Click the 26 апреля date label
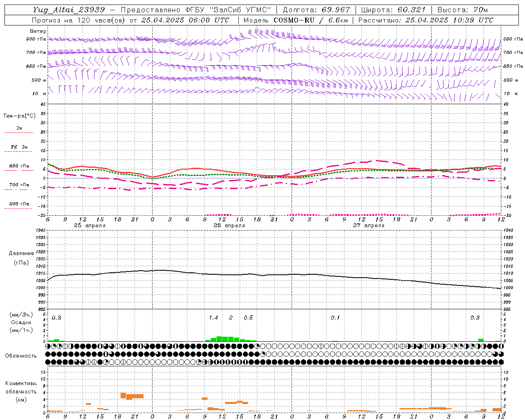 (229, 226)
